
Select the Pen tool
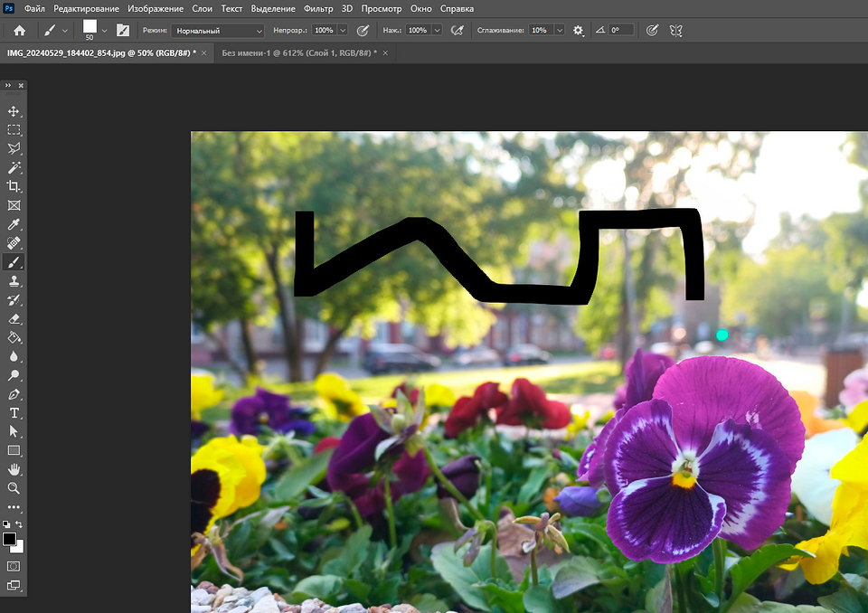coord(14,394)
